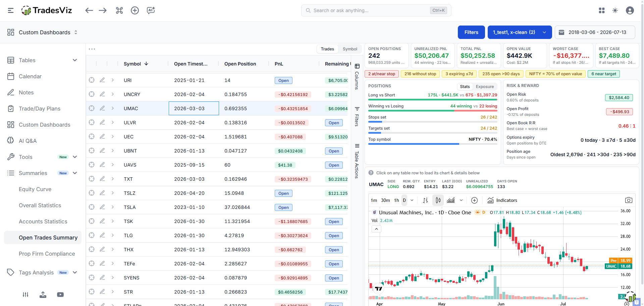Set chart interval to 1h
Image resolution: width=644 pixels, height=306 pixels.
[396, 200]
